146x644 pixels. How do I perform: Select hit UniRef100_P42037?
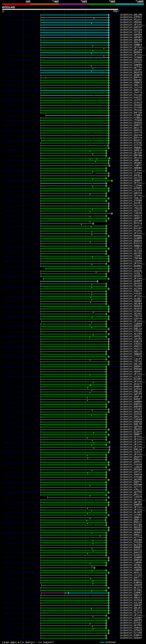pyautogui.click(x=131, y=349)
